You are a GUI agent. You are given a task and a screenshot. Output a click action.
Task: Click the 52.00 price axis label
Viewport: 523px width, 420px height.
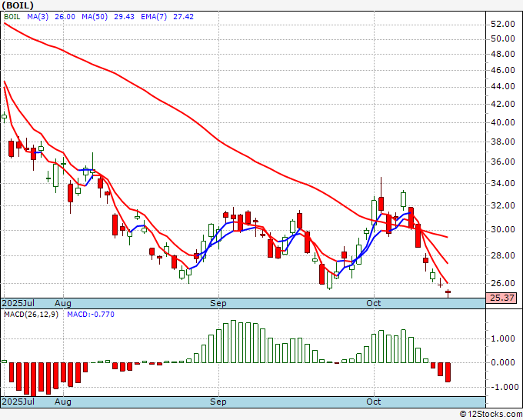click(x=503, y=24)
